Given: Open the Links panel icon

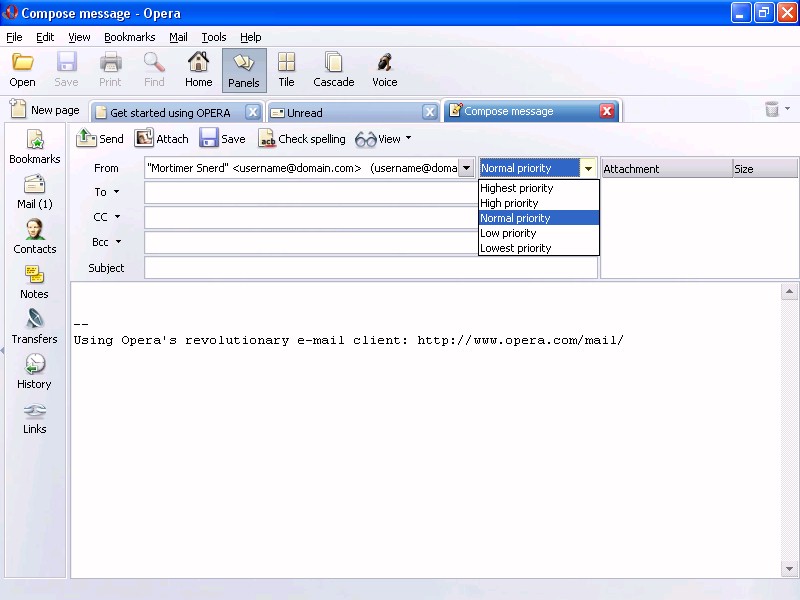Looking at the screenshot, I should [35, 410].
